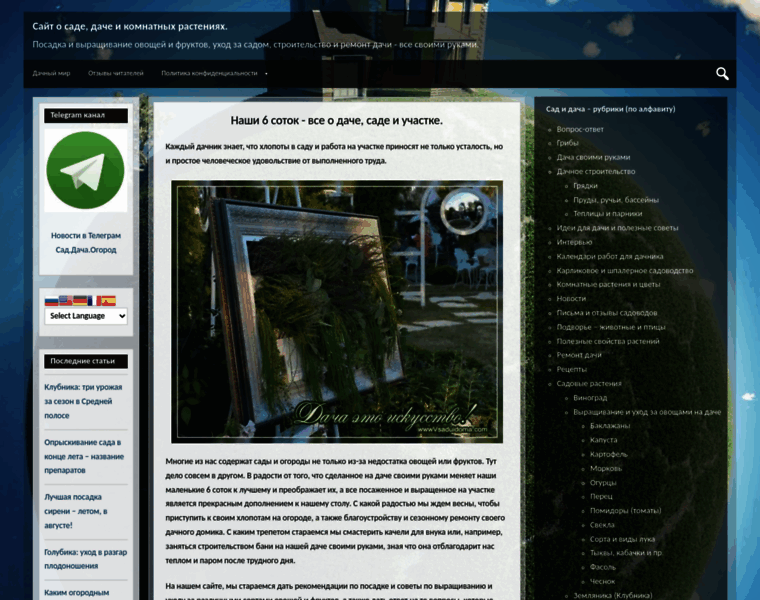
Task: Expand the Политика конфиденциальности submenu arrow
Action: [267, 74]
